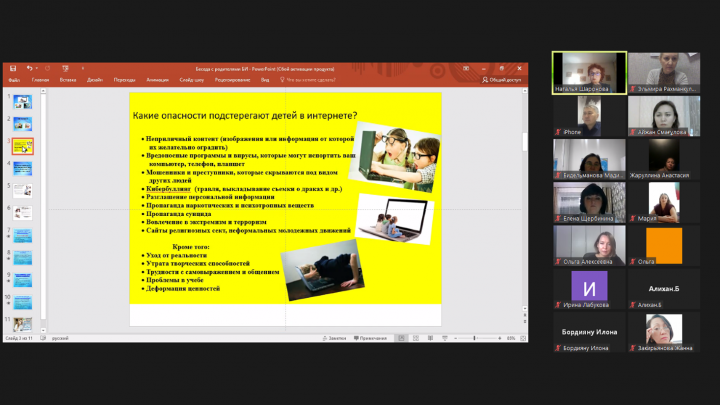Toggle the Примечания comments pane
This screenshot has width=720, height=405.
[x=370, y=338]
